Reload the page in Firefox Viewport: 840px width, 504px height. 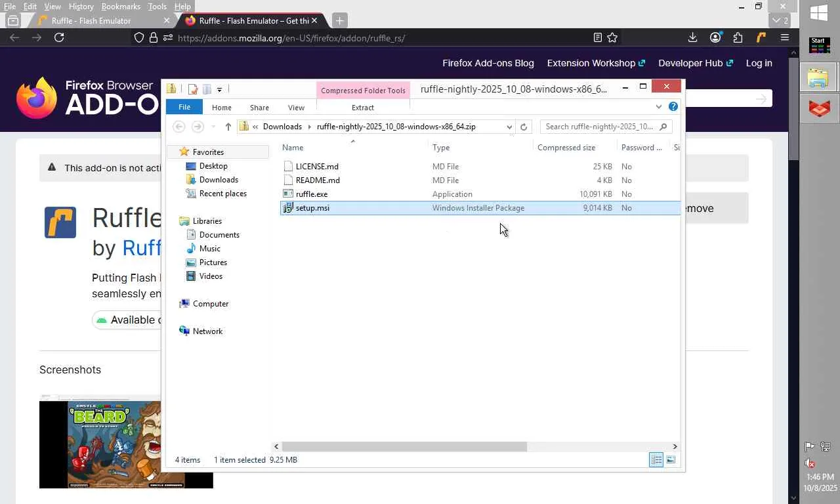click(59, 37)
